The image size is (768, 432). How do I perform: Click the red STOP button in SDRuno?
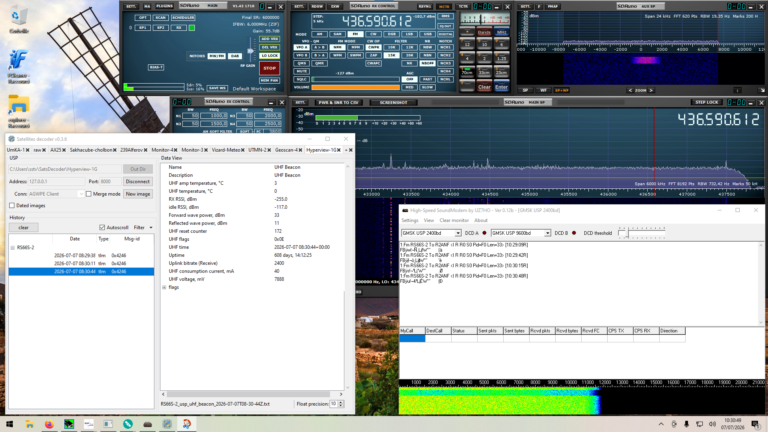(269, 68)
